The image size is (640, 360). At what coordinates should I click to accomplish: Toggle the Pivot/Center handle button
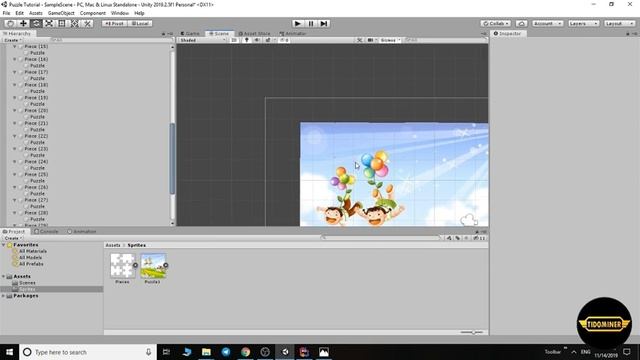click(114, 23)
